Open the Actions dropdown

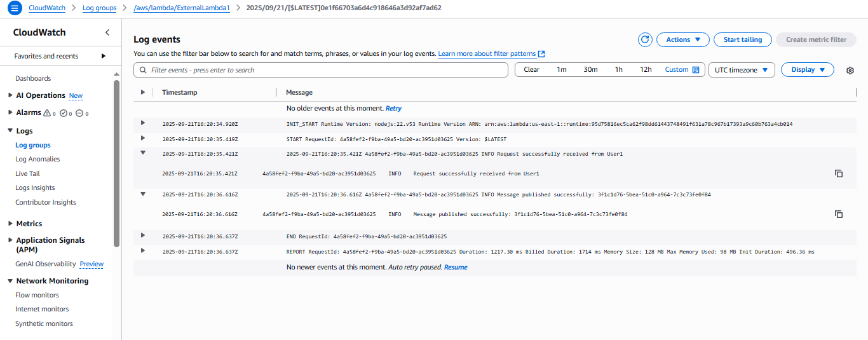click(x=683, y=39)
